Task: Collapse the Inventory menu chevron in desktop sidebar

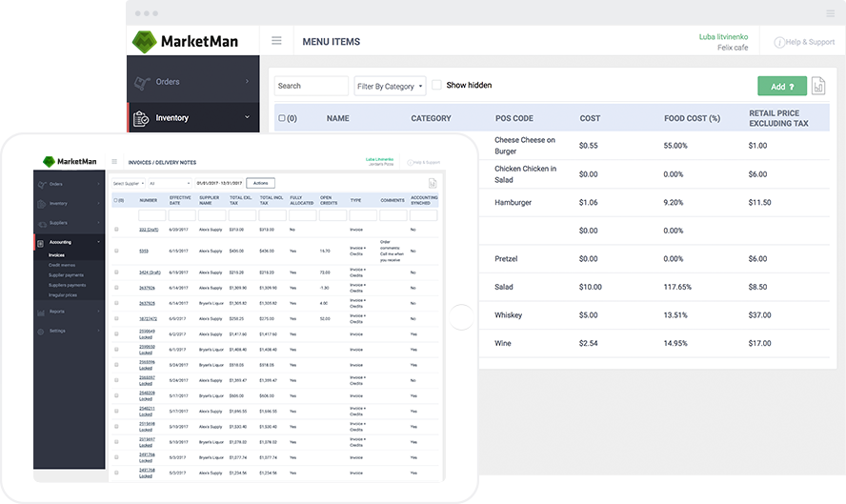Action: coord(247,117)
